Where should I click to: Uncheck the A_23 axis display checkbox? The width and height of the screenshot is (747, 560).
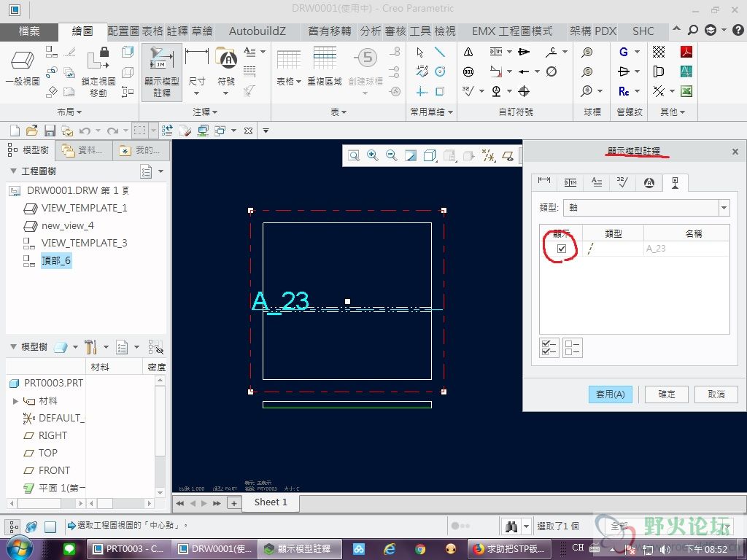561,249
